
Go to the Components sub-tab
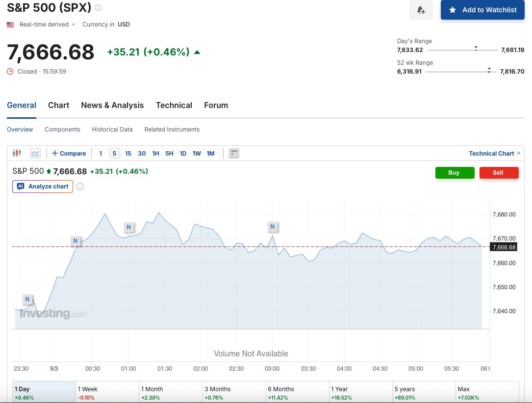click(x=62, y=130)
